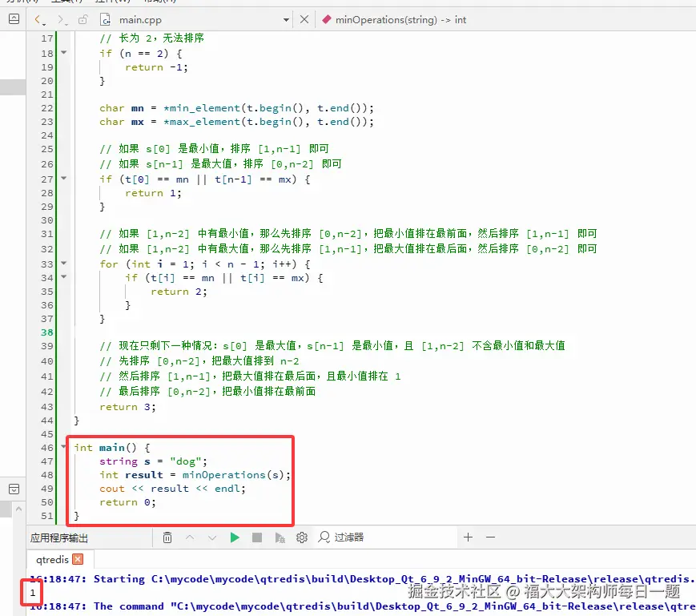Go back to previous editor location
Screen dimensions: 696x616
[39, 19]
